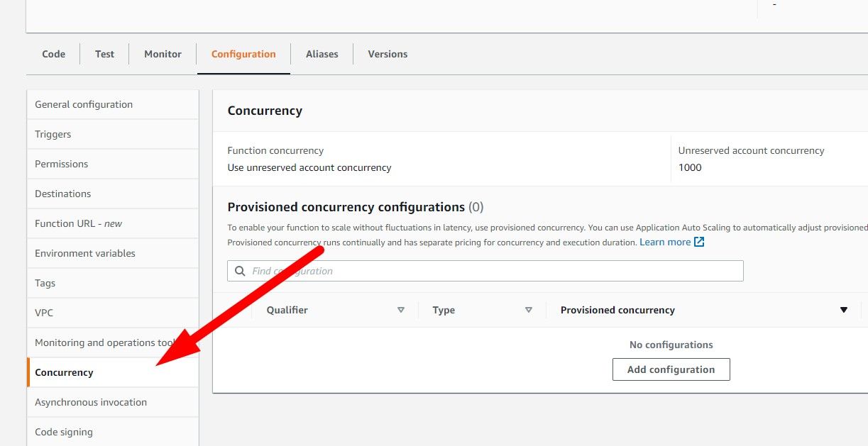This screenshot has width=868, height=446.
Task: Switch to the Code tab
Action: [53, 54]
